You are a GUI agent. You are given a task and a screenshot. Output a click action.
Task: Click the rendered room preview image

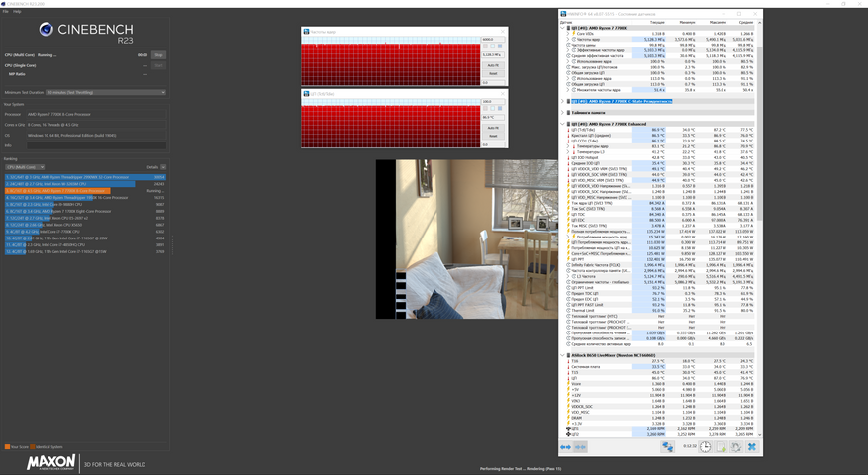coord(466,239)
